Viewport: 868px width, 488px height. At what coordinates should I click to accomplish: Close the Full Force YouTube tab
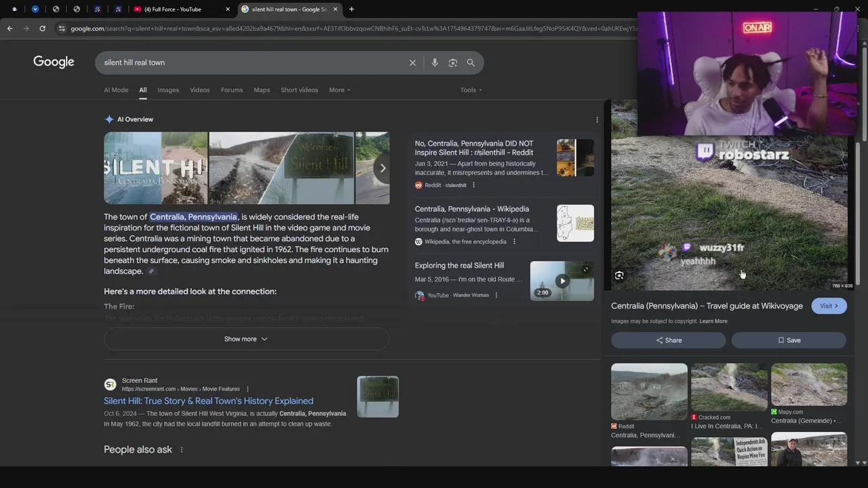[x=228, y=9]
